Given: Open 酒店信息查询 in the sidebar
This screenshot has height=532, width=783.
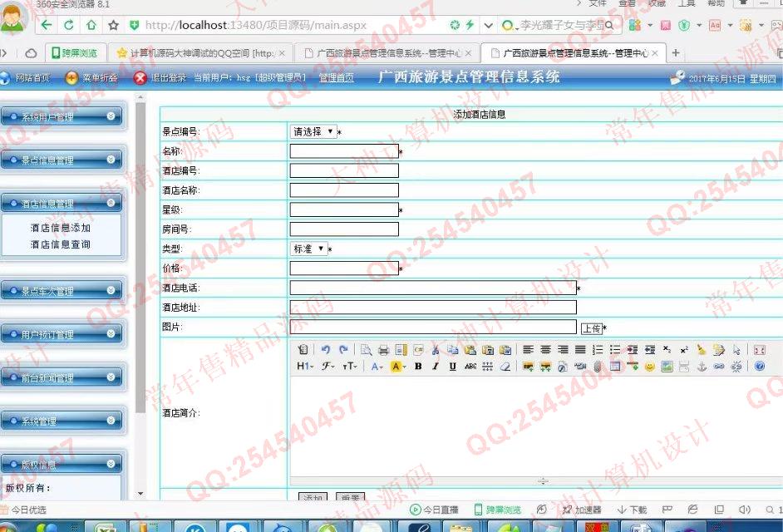Looking at the screenshot, I should coord(61,244).
